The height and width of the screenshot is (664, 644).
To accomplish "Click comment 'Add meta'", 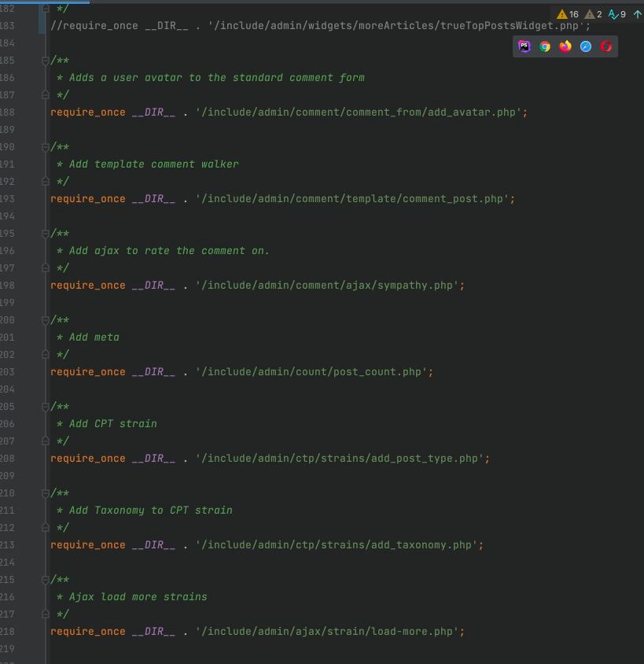I will click(x=94, y=338).
